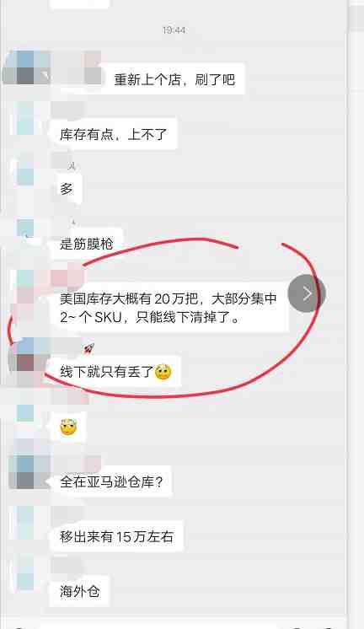Click the rocket icon above '线下就只有丢了'
This screenshot has width=364, height=629.
[88, 348]
